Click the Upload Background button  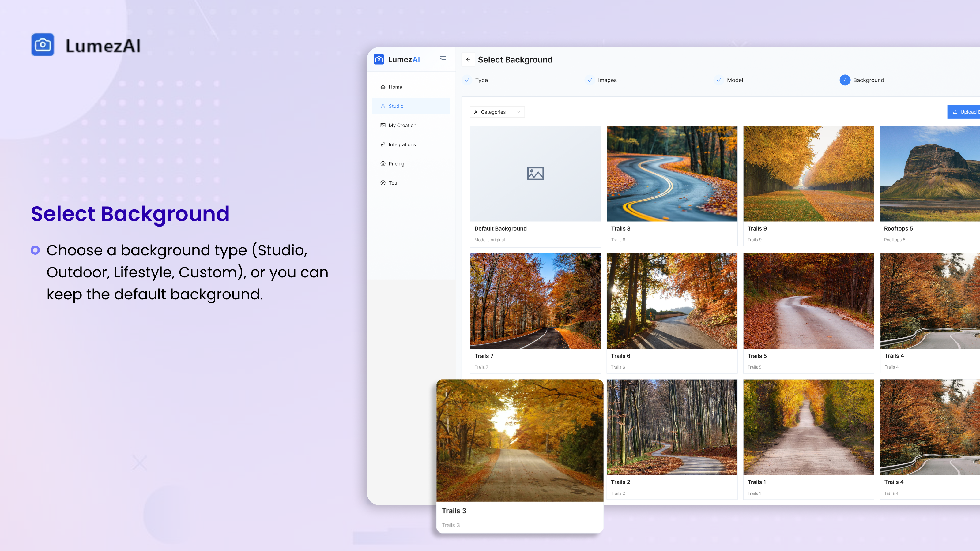click(964, 112)
